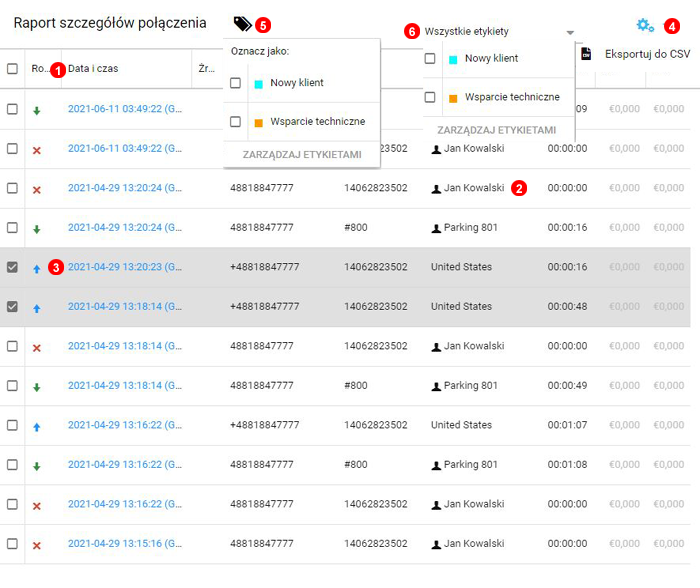Click person icon beside Parking 801 at 13:16:22
The image size is (700, 588).
[x=435, y=465]
